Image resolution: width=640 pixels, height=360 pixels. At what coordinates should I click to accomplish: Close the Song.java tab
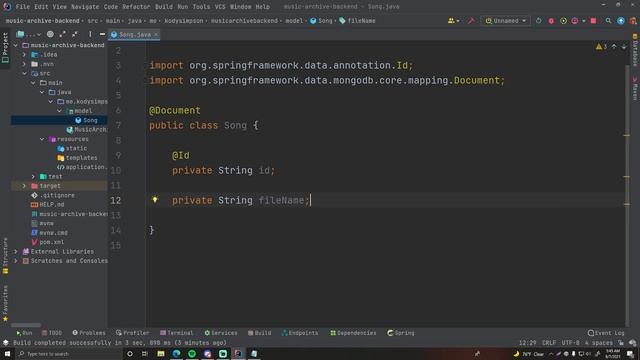tap(156, 35)
